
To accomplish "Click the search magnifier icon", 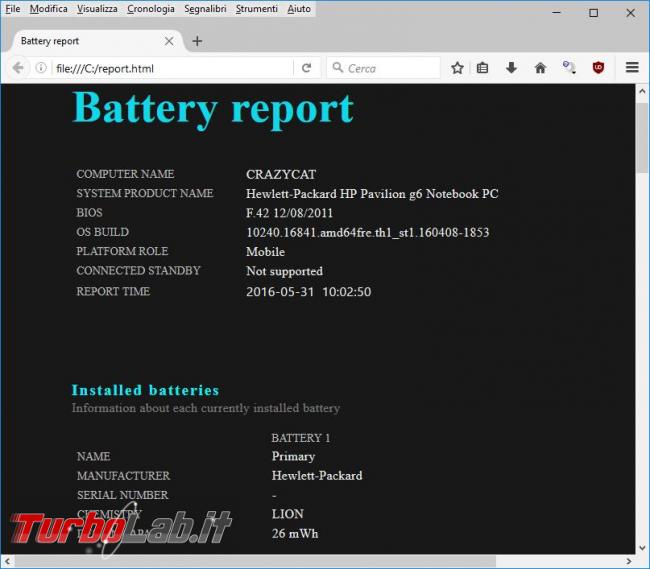I will click(338, 67).
